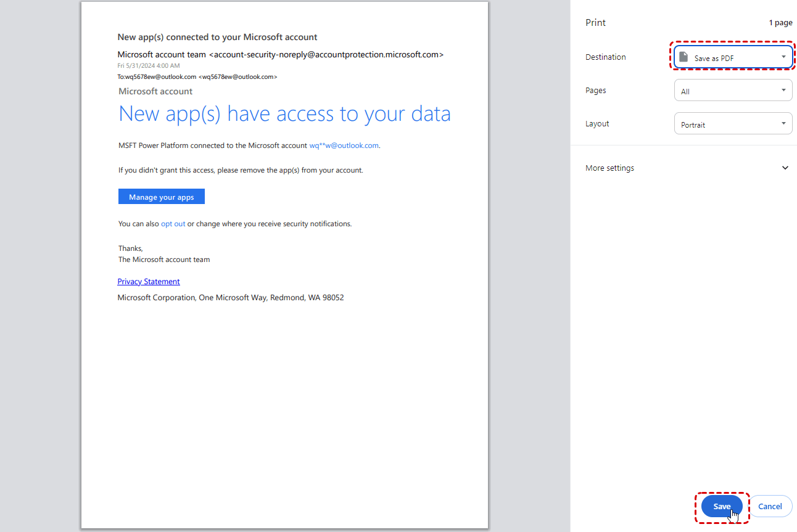Click the Microsoft account team sender line
Screen dimensions: 797x532
point(280,54)
